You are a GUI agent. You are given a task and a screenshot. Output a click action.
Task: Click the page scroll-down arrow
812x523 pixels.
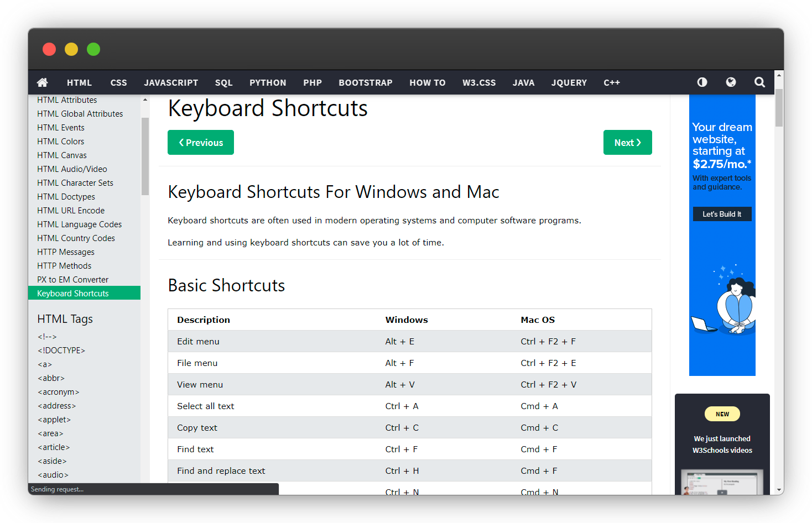[779, 490]
